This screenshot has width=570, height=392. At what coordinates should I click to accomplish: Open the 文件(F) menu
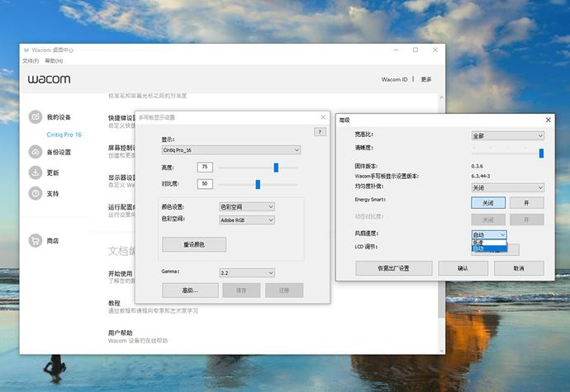(x=31, y=61)
